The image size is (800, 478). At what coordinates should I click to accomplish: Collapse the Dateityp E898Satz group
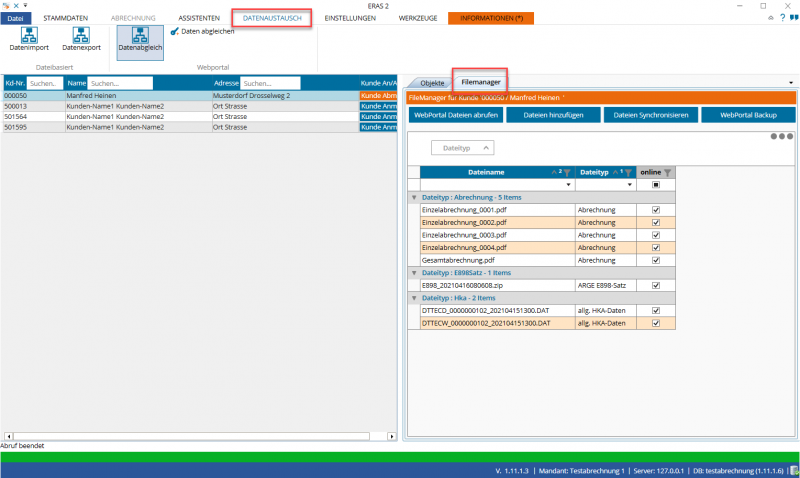click(x=414, y=273)
